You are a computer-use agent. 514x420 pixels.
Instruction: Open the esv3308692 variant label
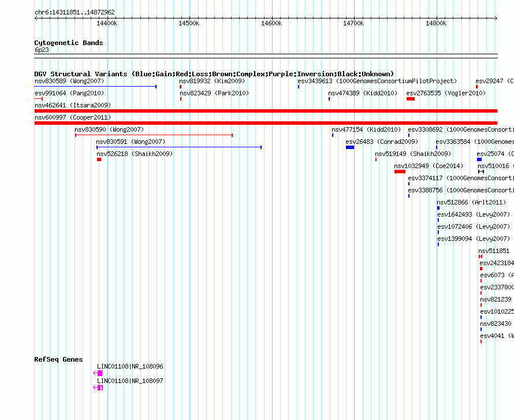[460, 129]
